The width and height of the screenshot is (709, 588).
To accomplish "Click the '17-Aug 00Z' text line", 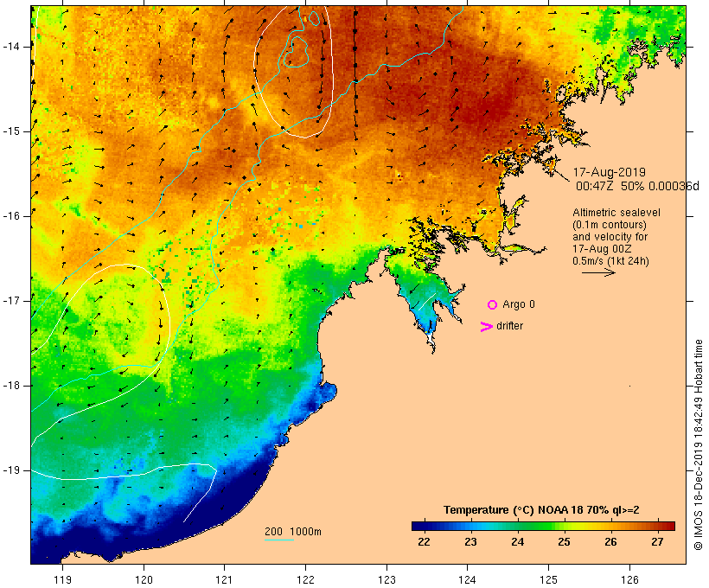I will point(602,249).
